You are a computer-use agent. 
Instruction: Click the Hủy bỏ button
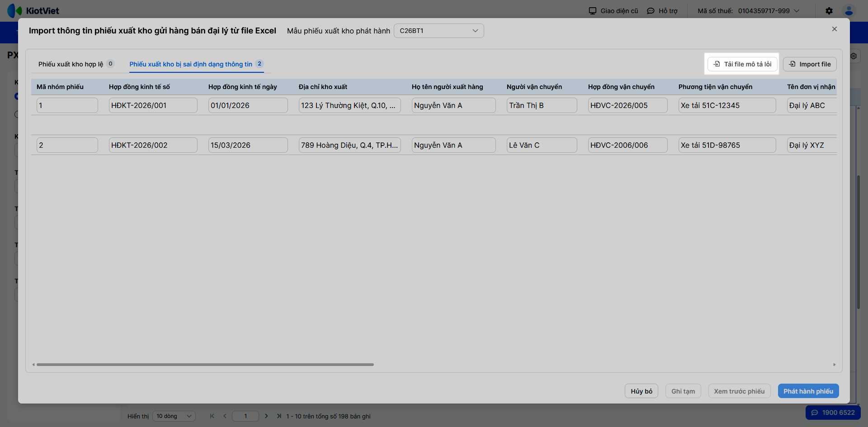point(642,391)
